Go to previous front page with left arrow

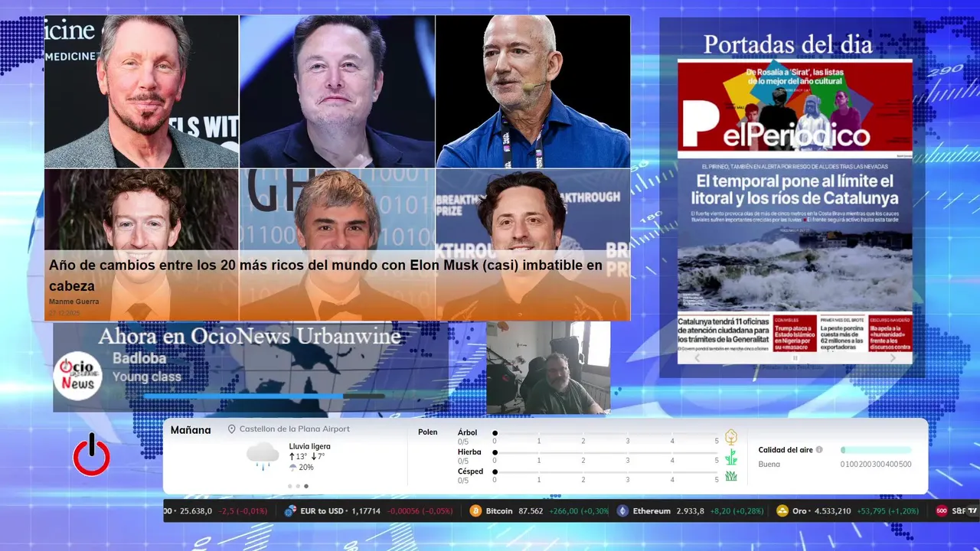pos(697,357)
